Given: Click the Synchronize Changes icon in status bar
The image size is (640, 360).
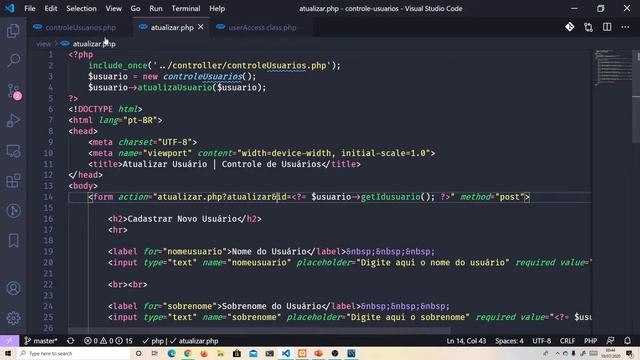Looking at the screenshot, I should [x=70, y=340].
